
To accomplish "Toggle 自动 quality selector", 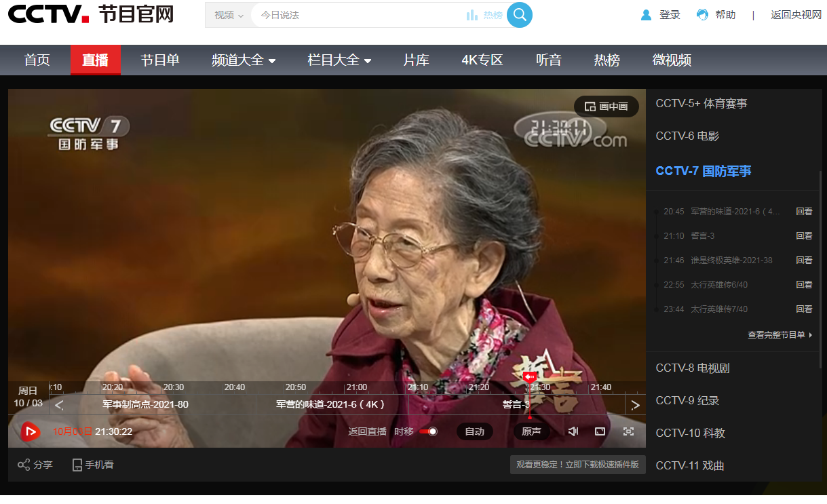I will [474, 431].
